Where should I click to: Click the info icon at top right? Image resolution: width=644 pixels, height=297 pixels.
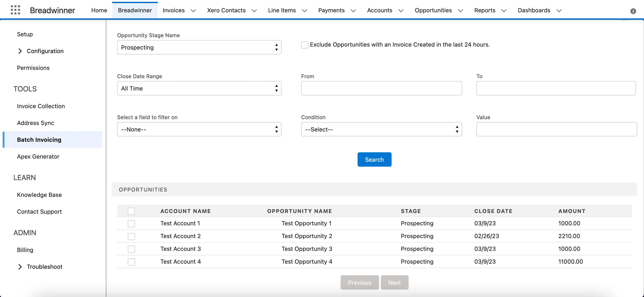[x=633, y=11]
